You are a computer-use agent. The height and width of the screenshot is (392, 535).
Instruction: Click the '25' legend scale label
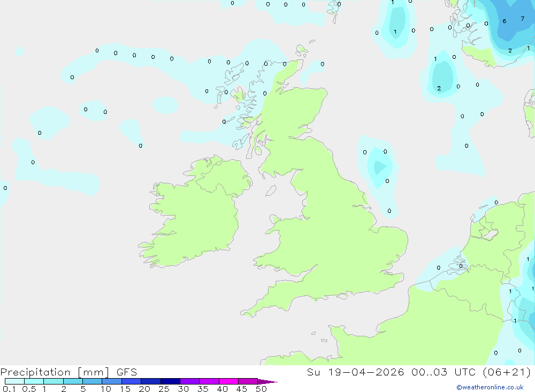pyautogui.click(x=164, y=389)
